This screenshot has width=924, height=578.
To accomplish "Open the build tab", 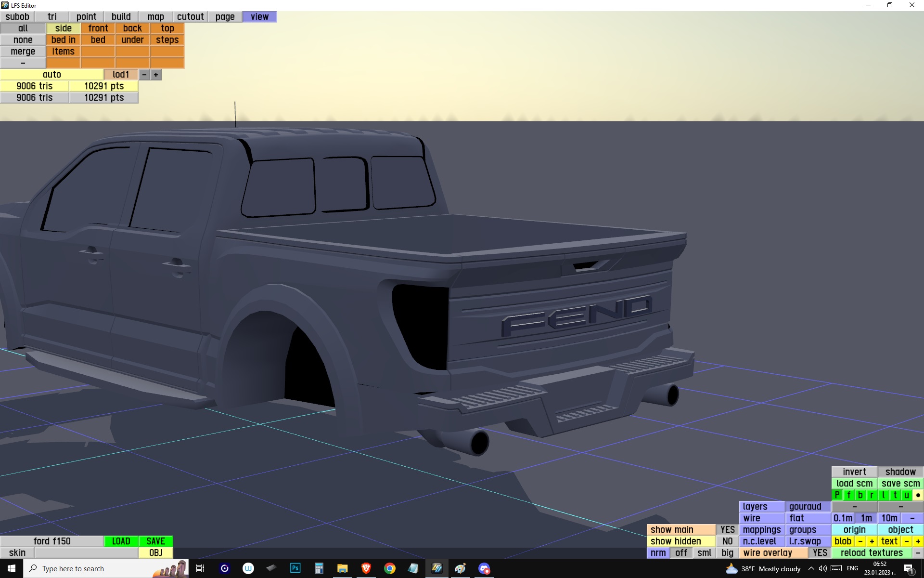I will (x=121, y=17).
